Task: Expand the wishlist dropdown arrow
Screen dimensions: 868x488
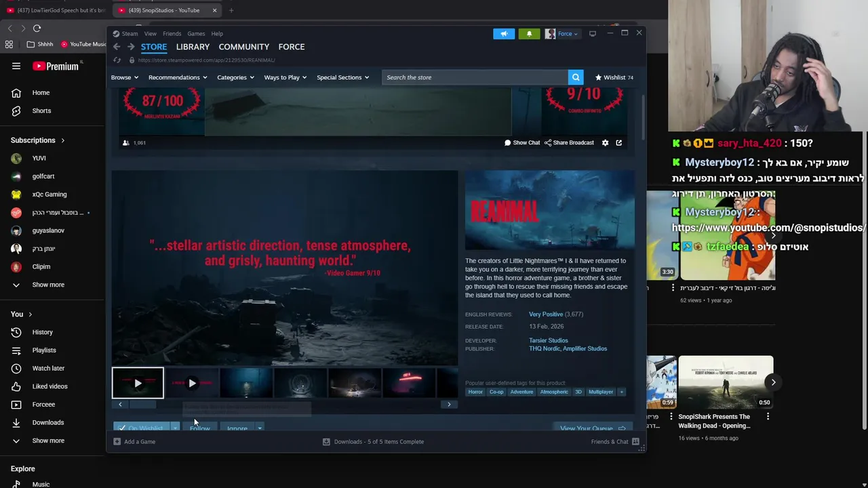Action: point(175,428)
